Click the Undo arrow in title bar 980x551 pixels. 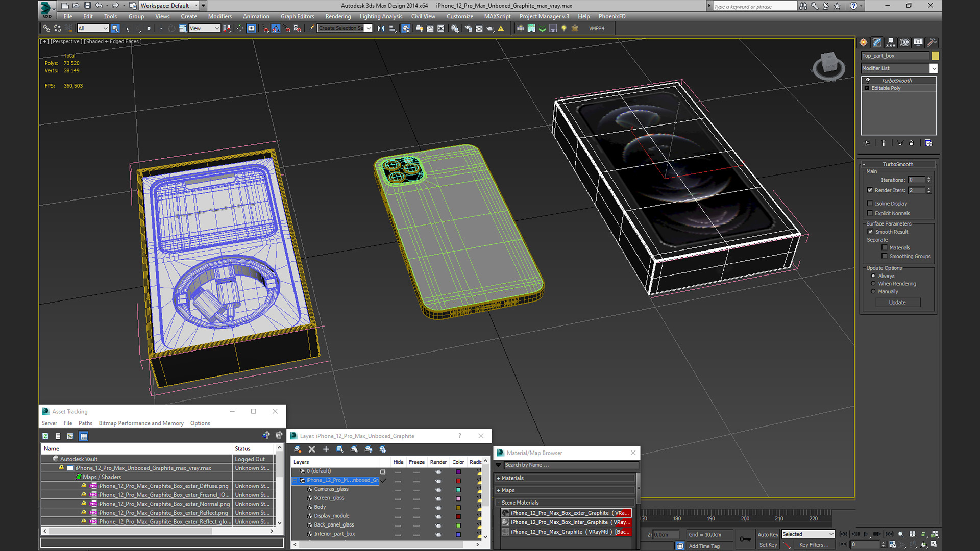coord(99,6)
